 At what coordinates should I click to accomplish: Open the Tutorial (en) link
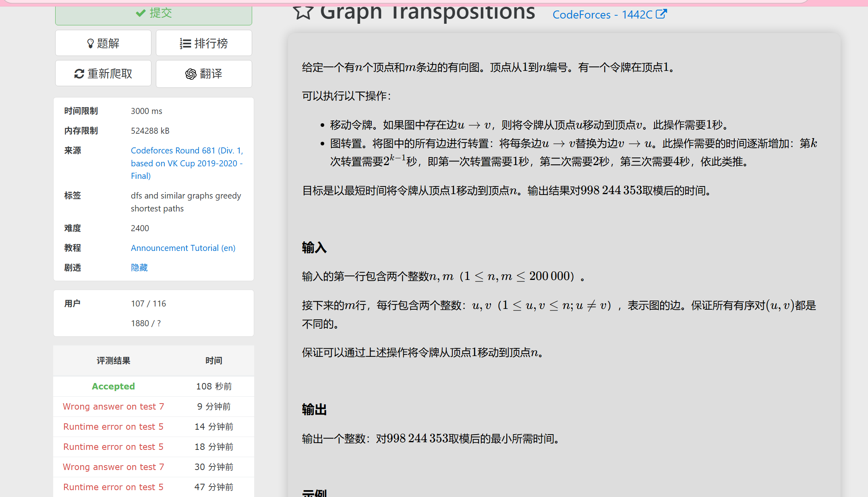click(213, 248)
